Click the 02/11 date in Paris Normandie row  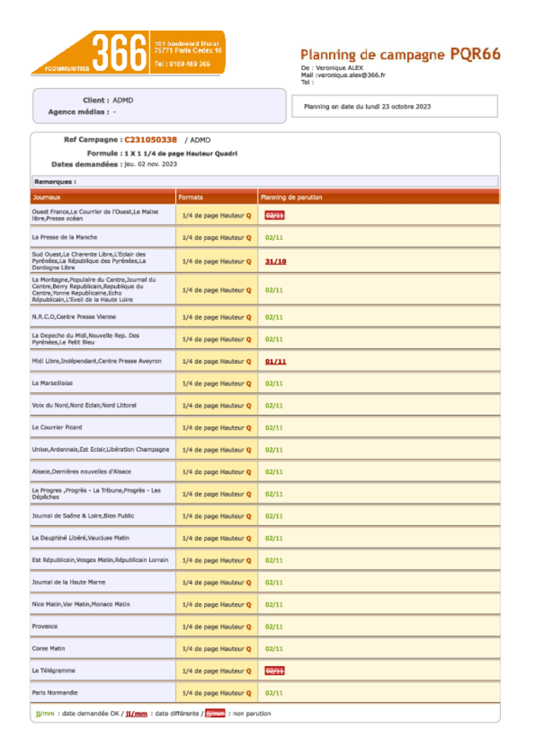[x=274, y=693]
